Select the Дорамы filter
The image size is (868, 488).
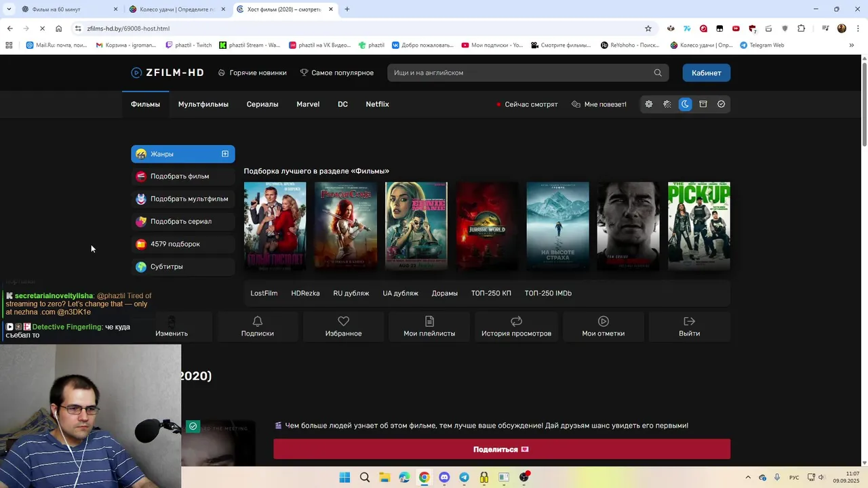point(445,293)
